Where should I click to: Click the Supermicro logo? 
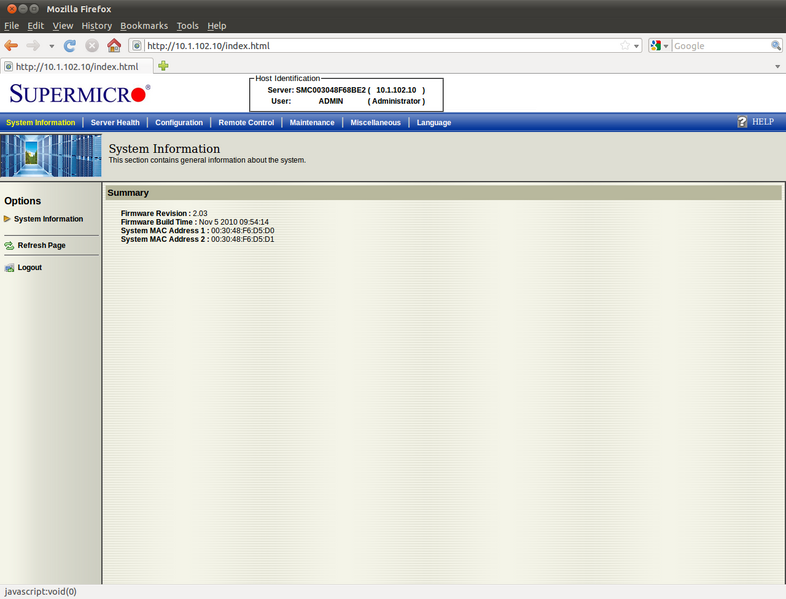click(80, 94)
